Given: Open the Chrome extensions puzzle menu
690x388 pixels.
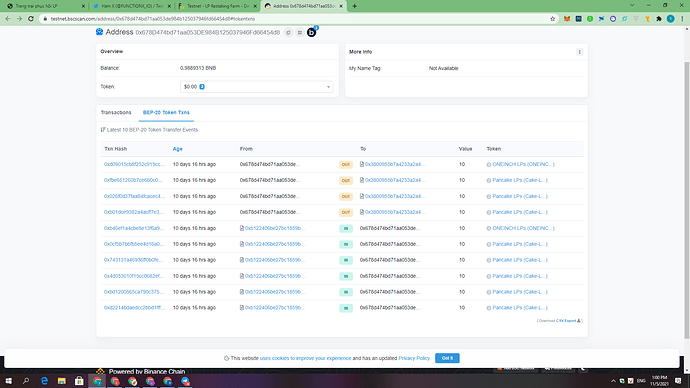Looking at the screenshot, I should (x=659, y=19).
